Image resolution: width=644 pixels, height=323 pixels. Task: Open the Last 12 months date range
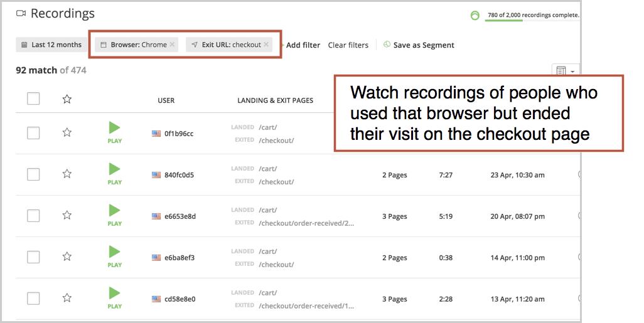click(x=51, y=45)
